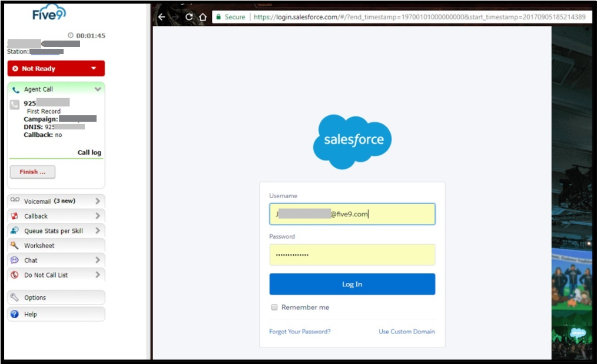Click the Username input field
597x364 pixels.
click(352, 214)
